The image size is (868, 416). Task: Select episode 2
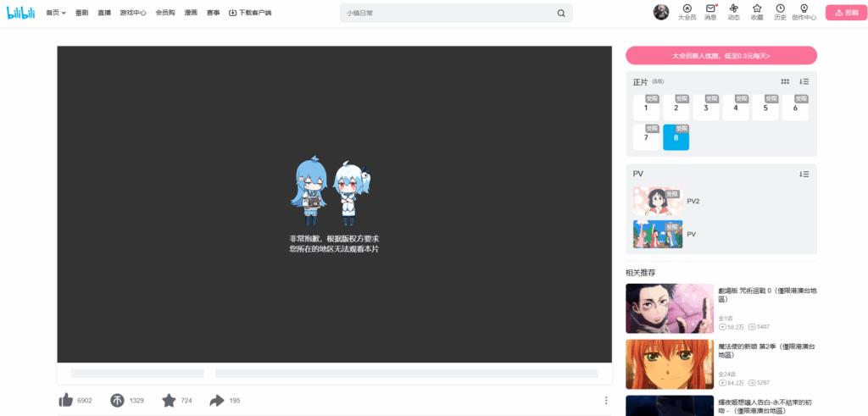coord(676,108)
